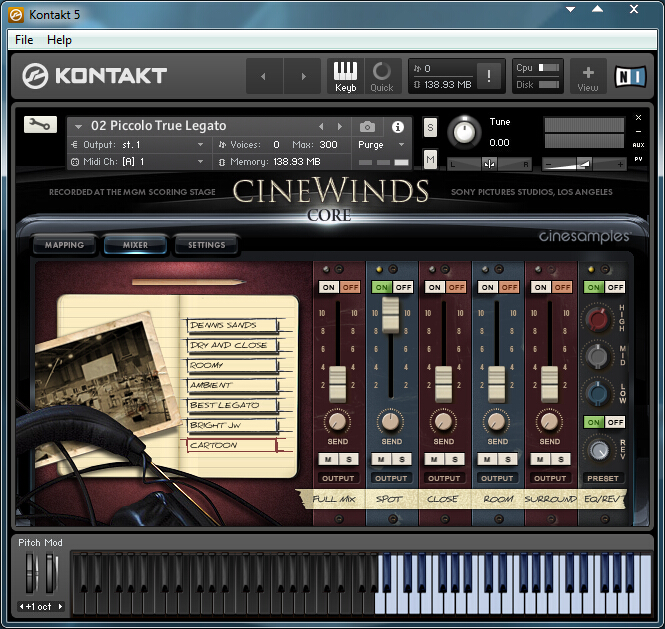
Task: Open Close OUTPUT selector
Action: 444,478
